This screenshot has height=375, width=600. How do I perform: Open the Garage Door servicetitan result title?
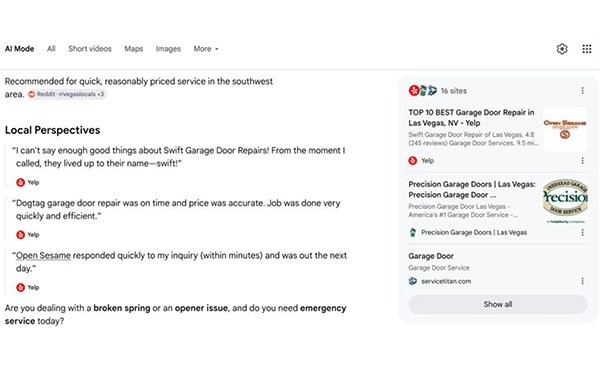pos(431,256)
